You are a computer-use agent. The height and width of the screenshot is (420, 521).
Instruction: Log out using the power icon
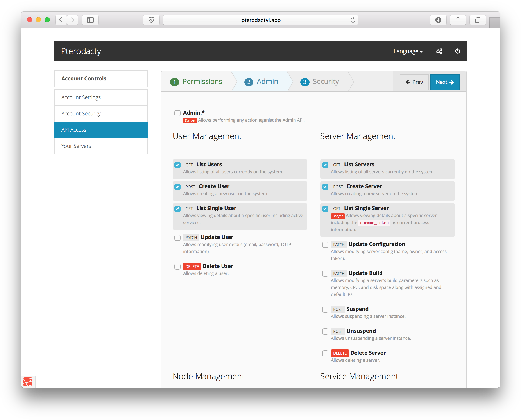click(x=458, y=51)
